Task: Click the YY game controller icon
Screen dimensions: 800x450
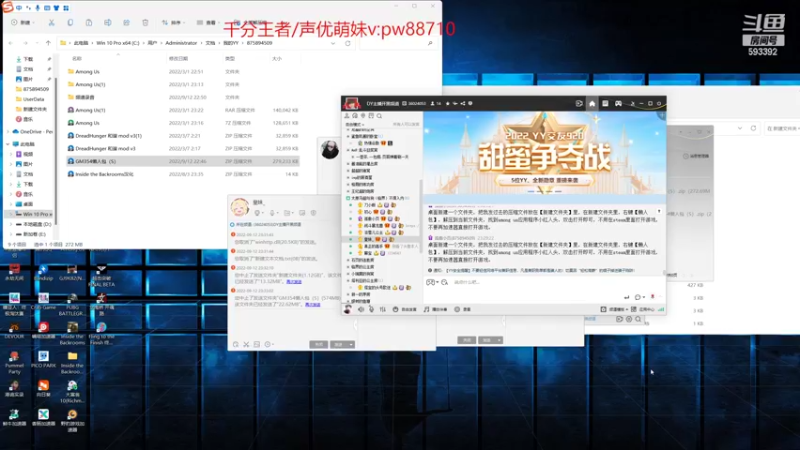Action: click(618, 104)
